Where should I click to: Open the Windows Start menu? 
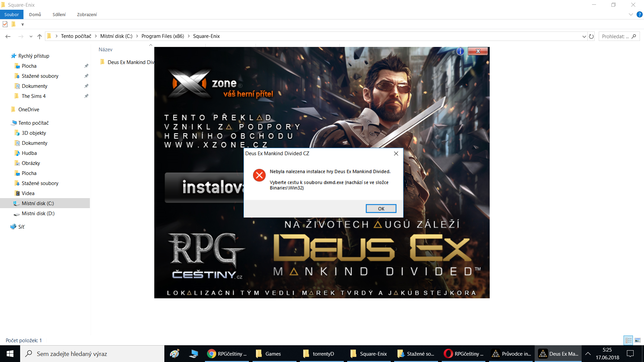click(x=10, y=354)
